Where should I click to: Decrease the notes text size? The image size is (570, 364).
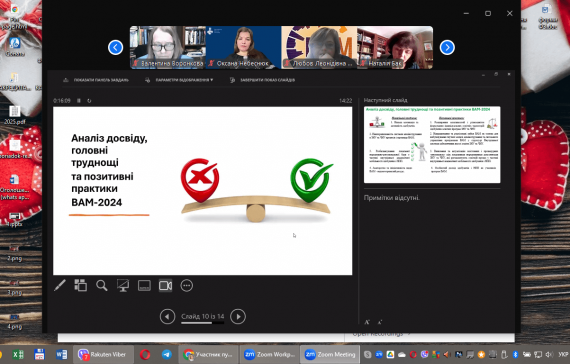point(380,322)
